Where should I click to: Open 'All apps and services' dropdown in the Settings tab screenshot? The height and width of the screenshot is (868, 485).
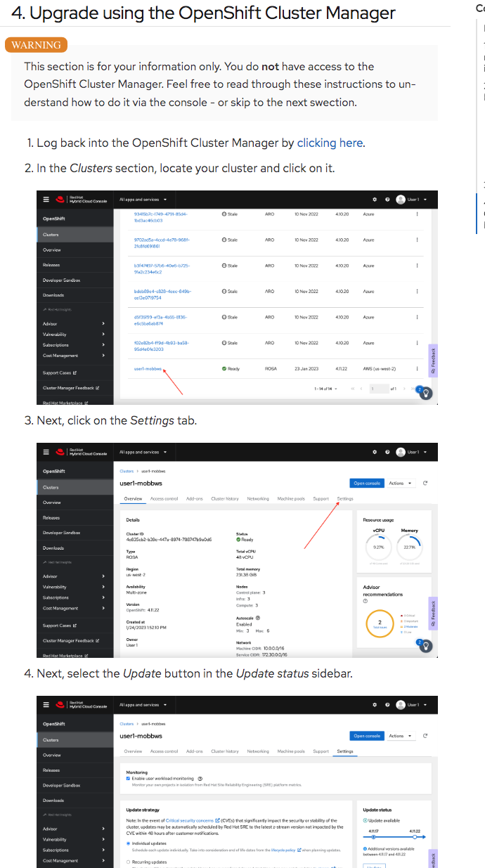coord(143,705)
